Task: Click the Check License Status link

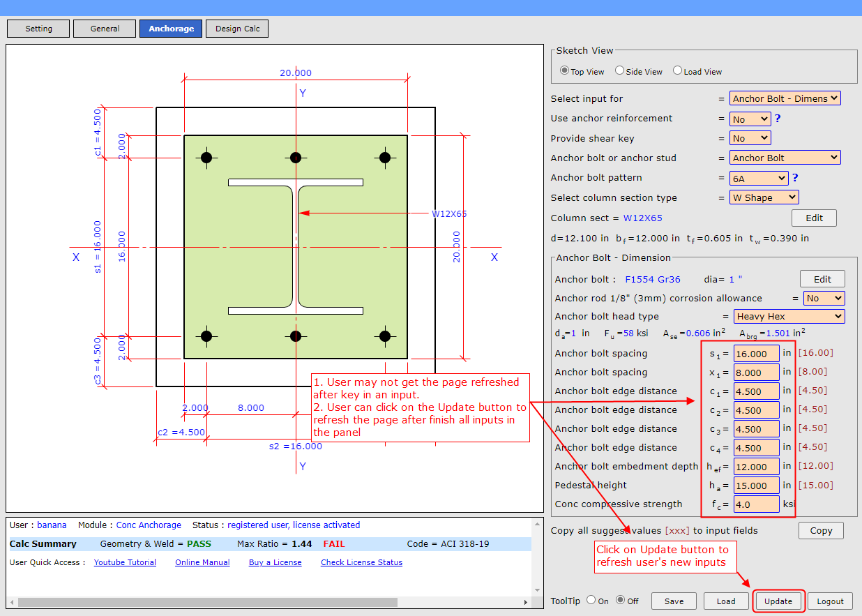Action: pyautogui.click(x=361, y=562)
